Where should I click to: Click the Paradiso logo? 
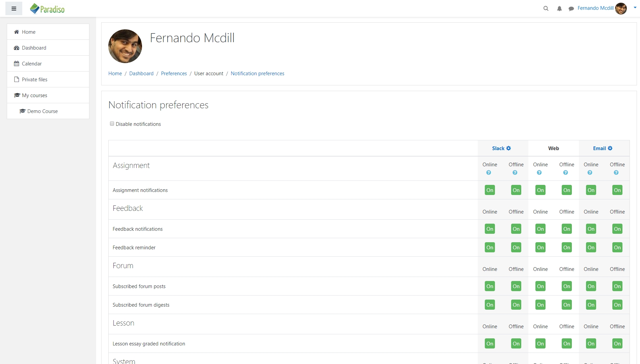point(47,9)
